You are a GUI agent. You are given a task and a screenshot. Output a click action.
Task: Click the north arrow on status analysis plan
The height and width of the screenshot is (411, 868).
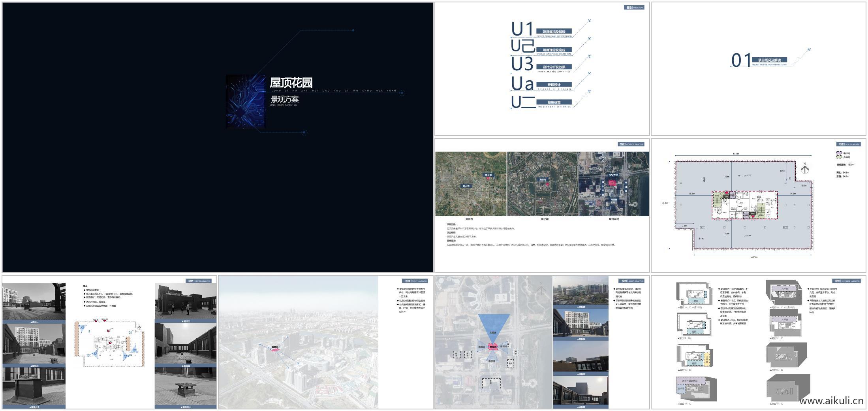click(139, 327)
